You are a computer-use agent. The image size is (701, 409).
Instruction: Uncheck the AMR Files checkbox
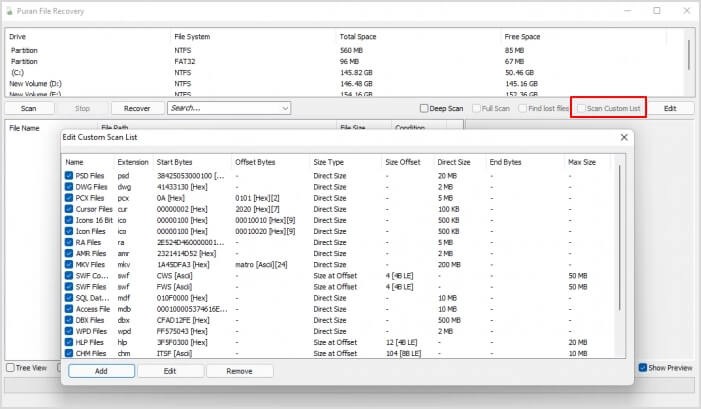pyautogui.click(x=69, y=253)
